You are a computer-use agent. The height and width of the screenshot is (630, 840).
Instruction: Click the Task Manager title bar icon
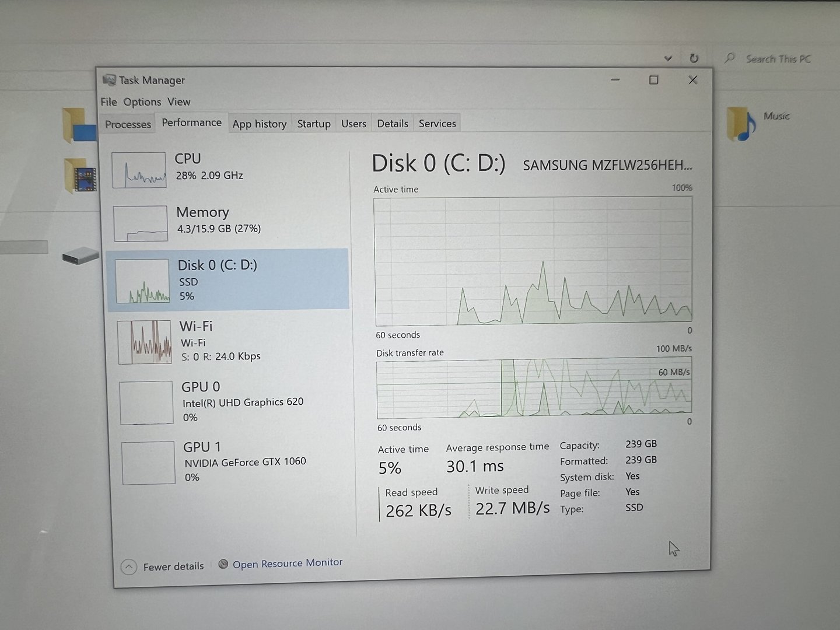click(x=109, y=80)
